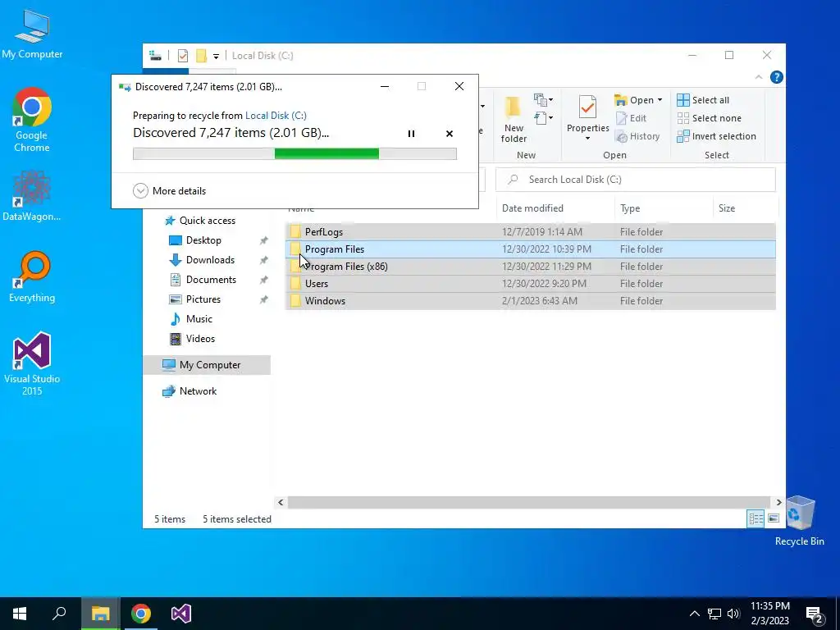This screenshot has height=630, width=840.
Task: Open the notification action center
Action: (x=815, y=614)
